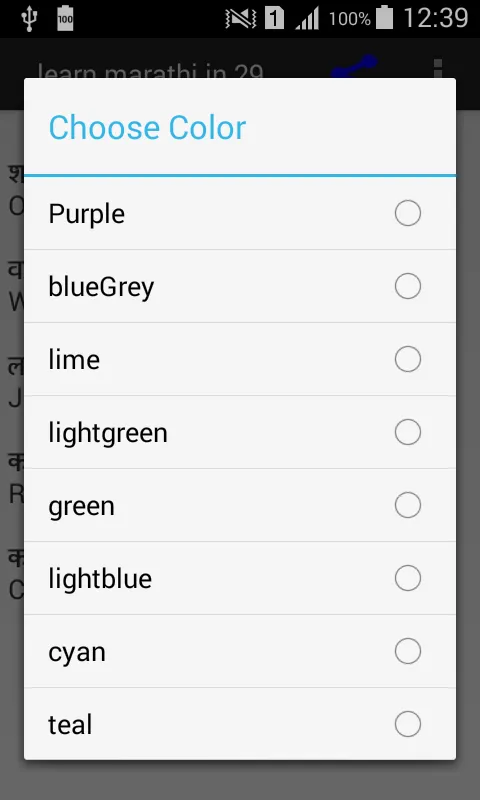Tap the teal label text
Image resolution: width=480 pixels, height=800 pixels.
click(x=70, y=724)
